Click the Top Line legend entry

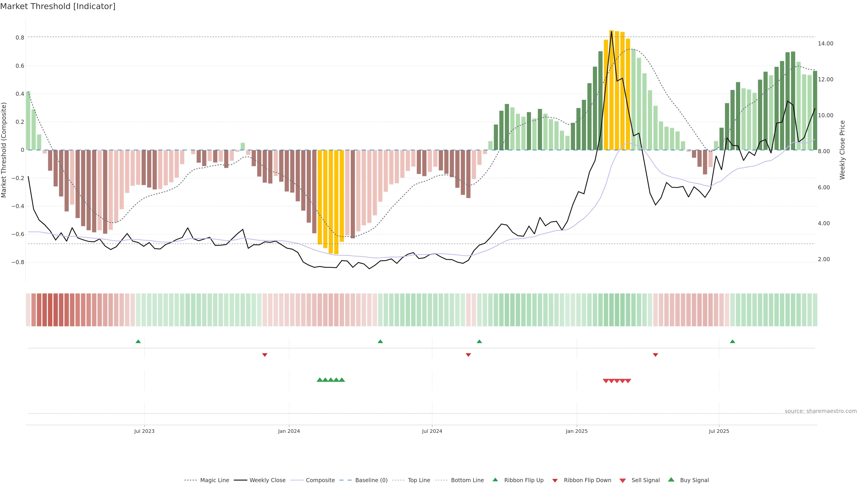coord(419,480)
